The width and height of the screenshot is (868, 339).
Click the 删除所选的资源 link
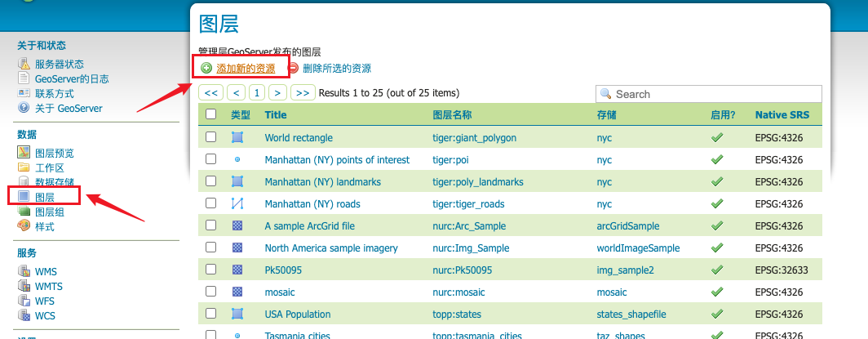[337, 69]
